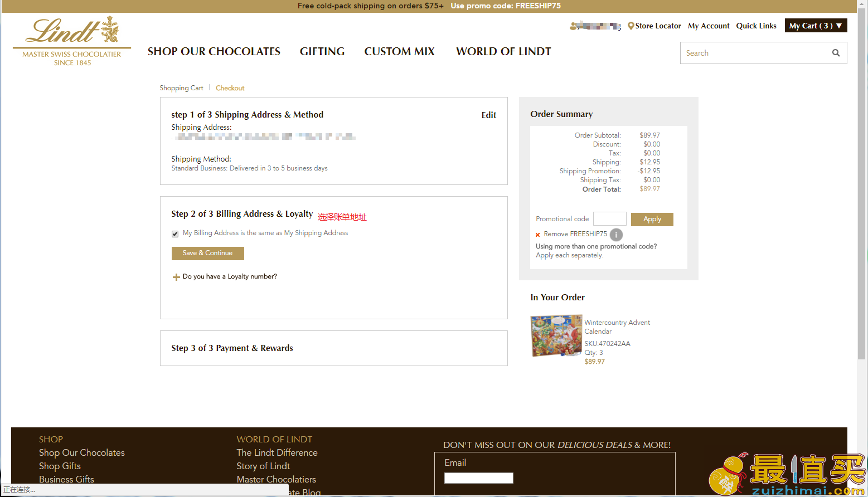Image resolution: width=868 pixels, height=497 pixels.
Task: Open Master Chocolatiers footer link
Action: tap(276, 479)
